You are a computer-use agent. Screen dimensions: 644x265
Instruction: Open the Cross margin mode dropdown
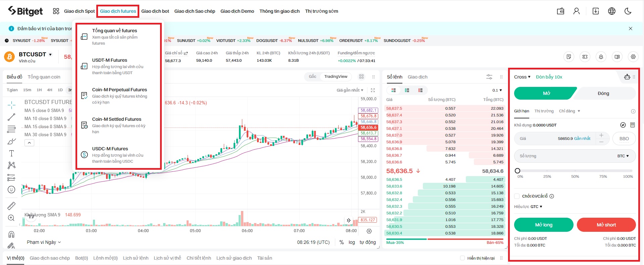(x=522, y=77)
